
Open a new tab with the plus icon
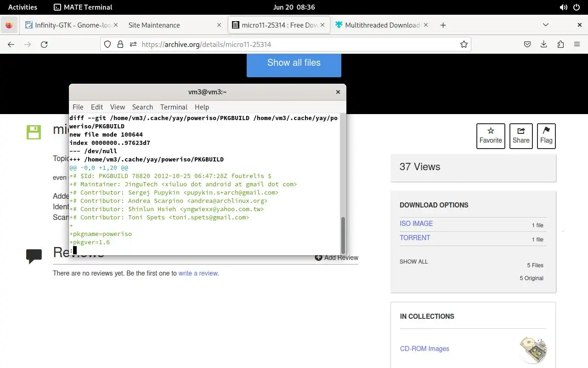click(x=443, y=25)
